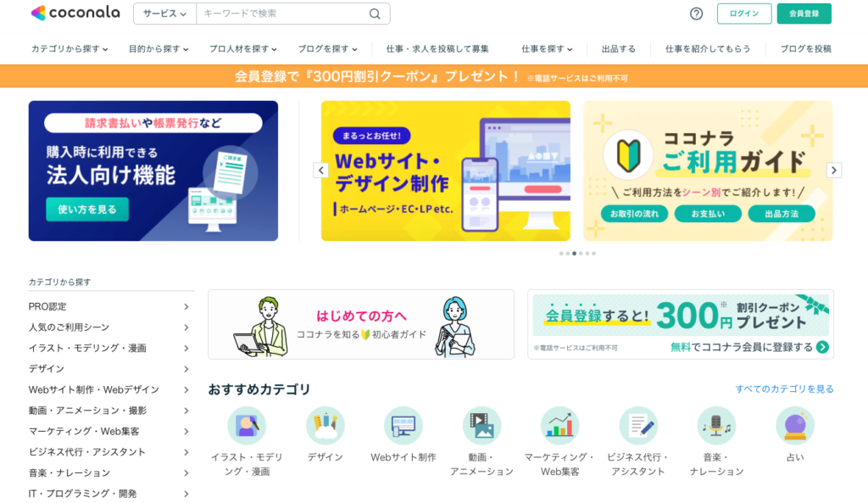The height and width of the screenshot is (503, 868).
Task: Click the キーワードで検索 search field
Action: 282,14
